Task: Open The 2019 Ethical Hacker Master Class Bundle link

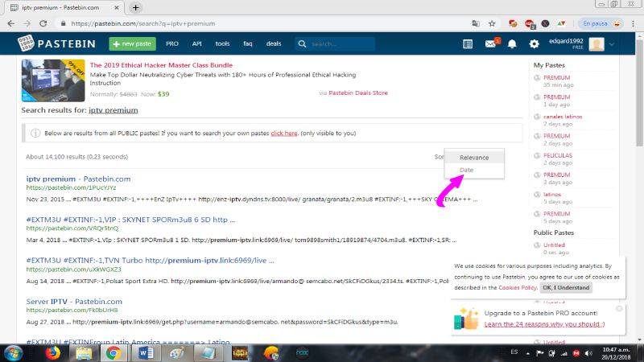Action: (161, 65)
